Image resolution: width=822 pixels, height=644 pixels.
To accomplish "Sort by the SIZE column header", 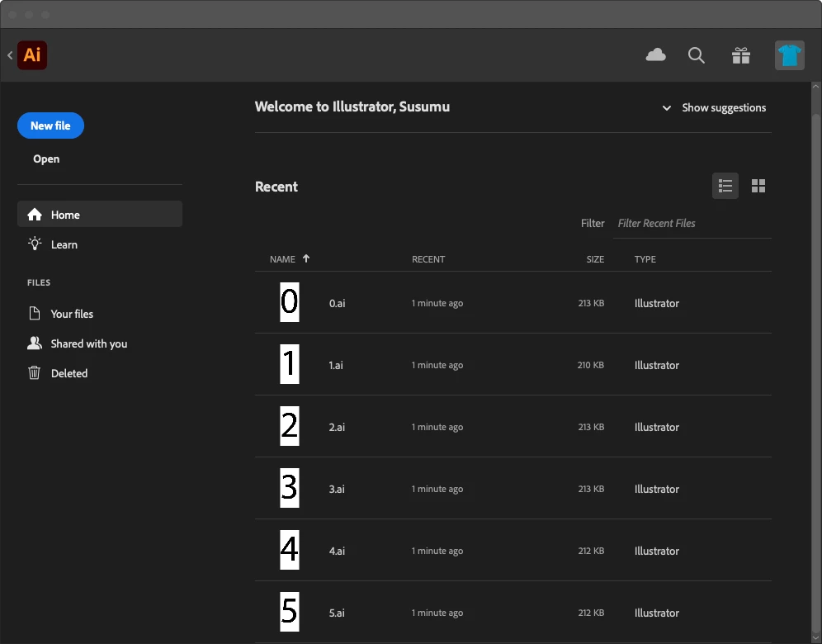I will (x=595, y=259).
